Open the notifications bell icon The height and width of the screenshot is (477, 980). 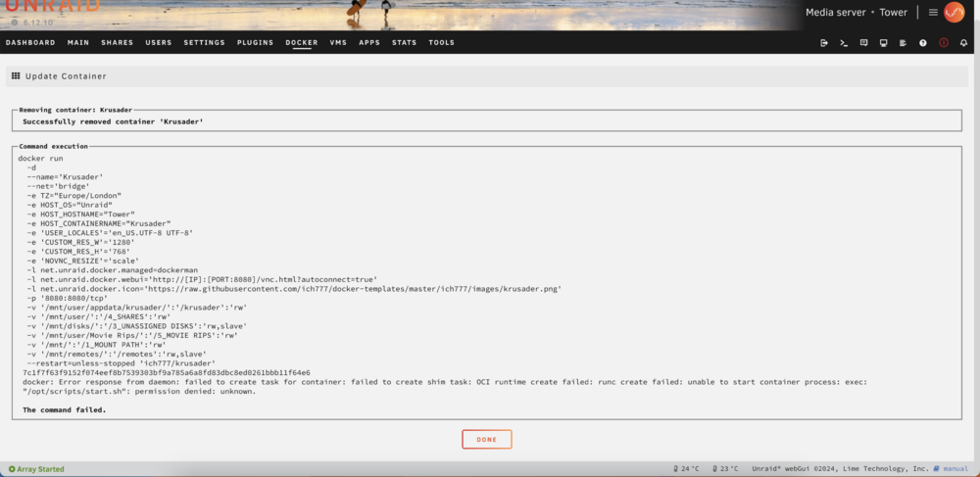coord(963,43)
